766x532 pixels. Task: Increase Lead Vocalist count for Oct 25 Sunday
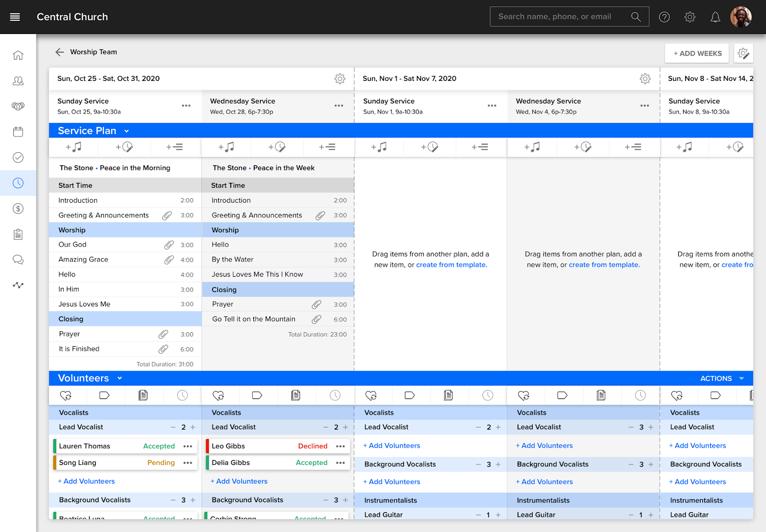pos(193,427)
